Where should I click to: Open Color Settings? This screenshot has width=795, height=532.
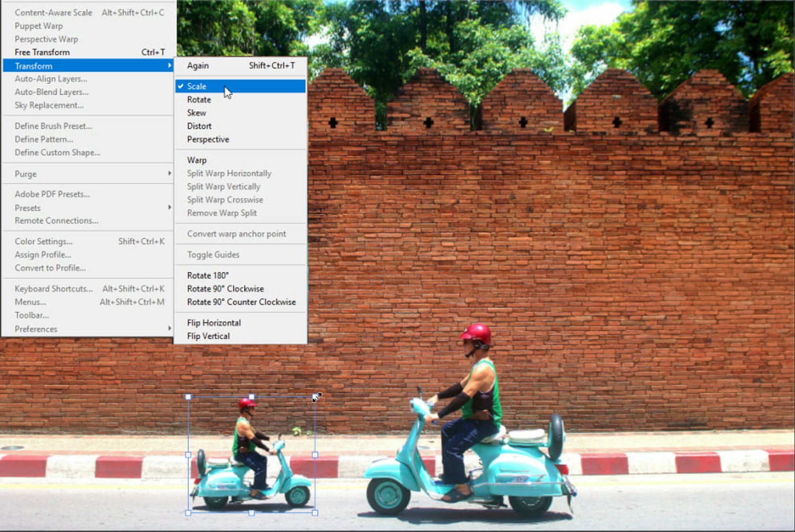click(x=44, y=241)
